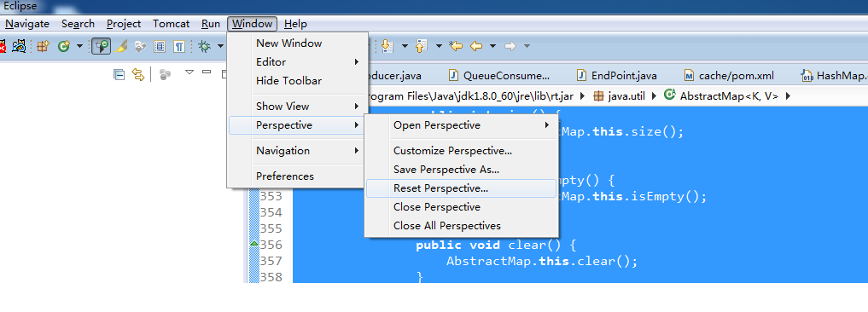Close the open Window menu

tap(253, 24)
